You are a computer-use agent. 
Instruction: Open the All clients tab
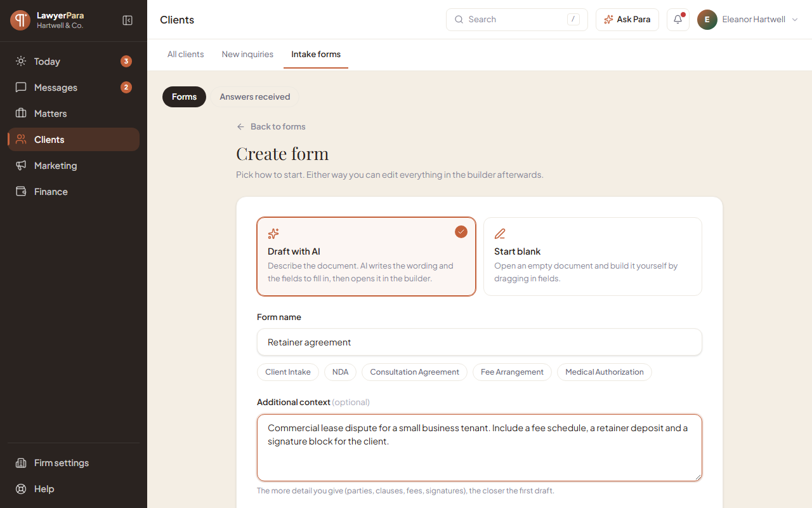186,55
